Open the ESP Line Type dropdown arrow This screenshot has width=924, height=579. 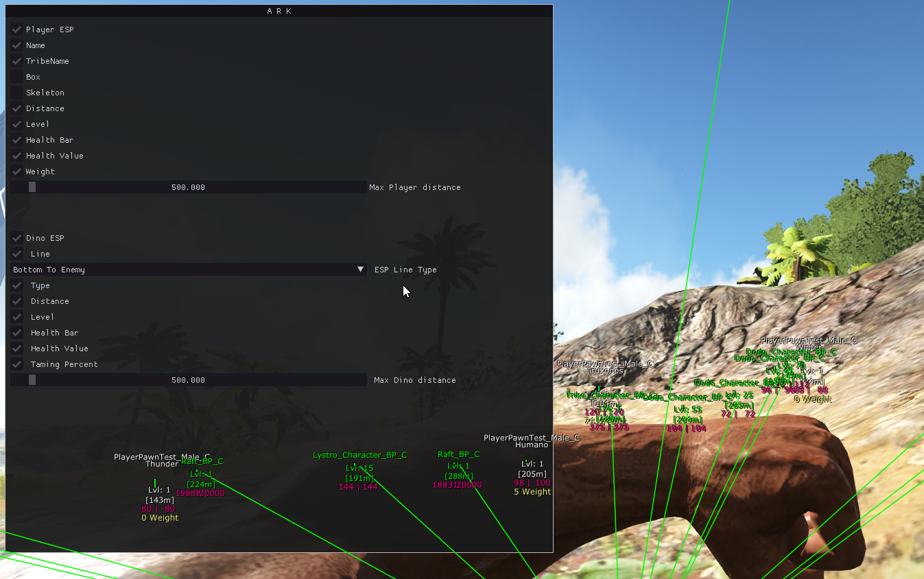(361, 270)
